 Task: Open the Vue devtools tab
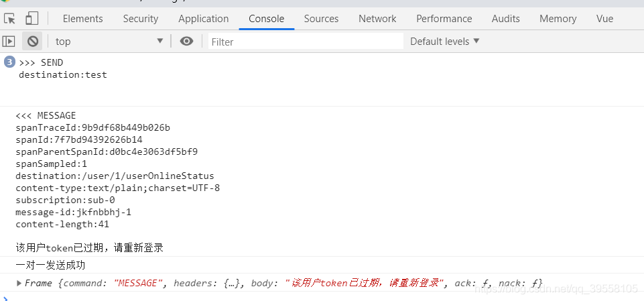coord(604,19)
